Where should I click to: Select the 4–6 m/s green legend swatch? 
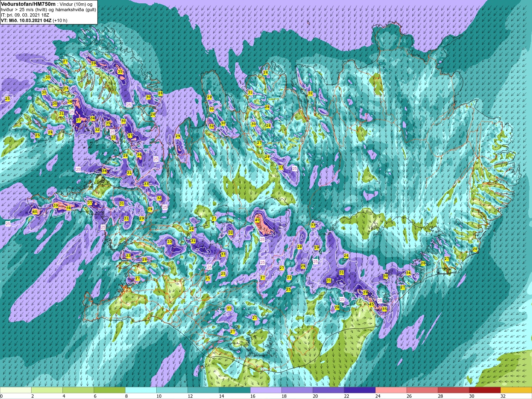coord(78,390)
